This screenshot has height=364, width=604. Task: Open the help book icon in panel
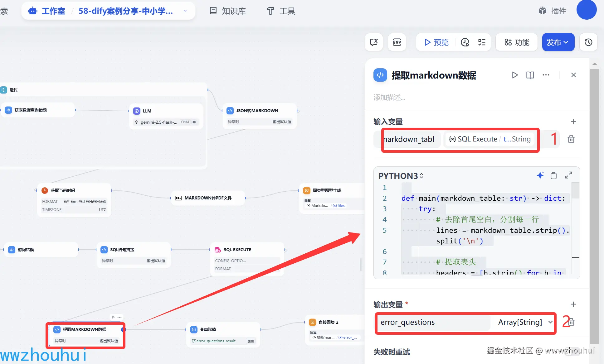(530, 75)
